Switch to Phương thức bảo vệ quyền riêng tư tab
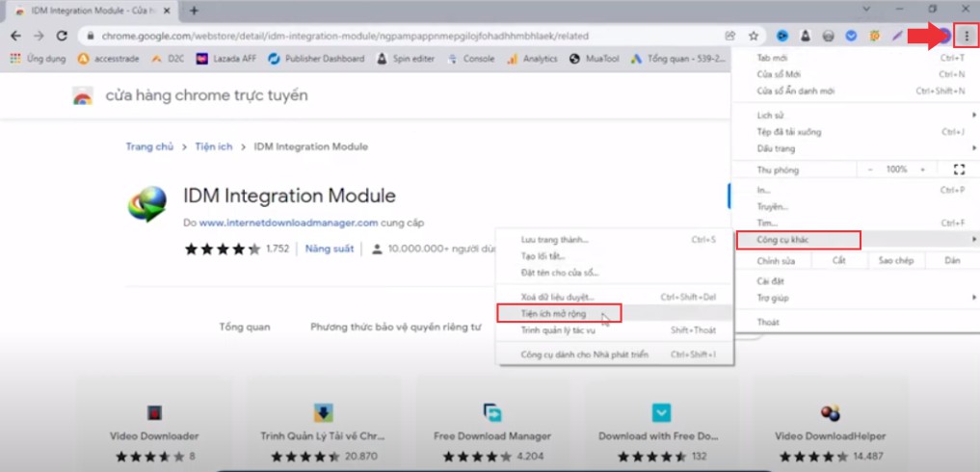Image resolution: width=980 pixels, height=472 pixels. [396, 327]
